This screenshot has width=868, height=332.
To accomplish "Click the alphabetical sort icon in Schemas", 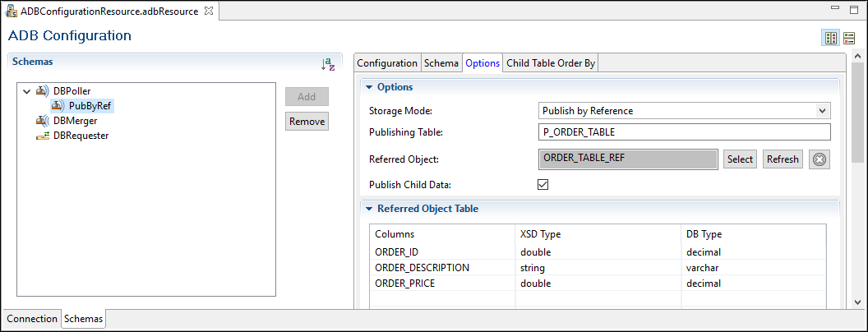I will pyautogui.click(x=327, y=64).
